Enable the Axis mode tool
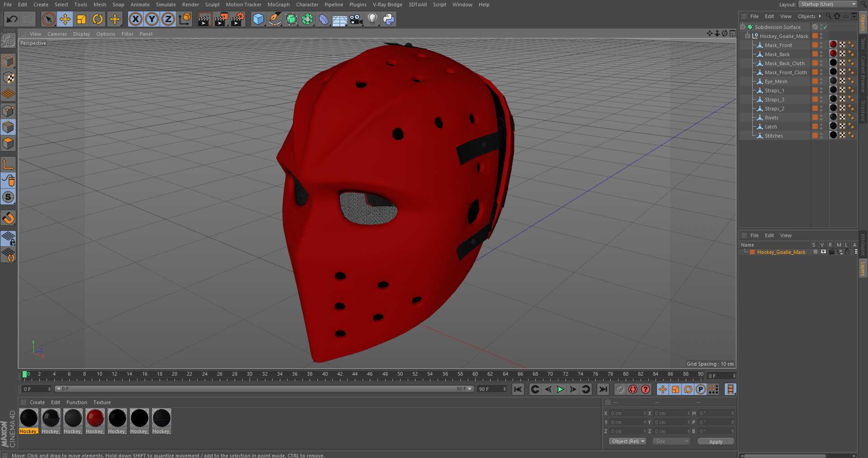 pyautogui.click(x=8, y=164)
